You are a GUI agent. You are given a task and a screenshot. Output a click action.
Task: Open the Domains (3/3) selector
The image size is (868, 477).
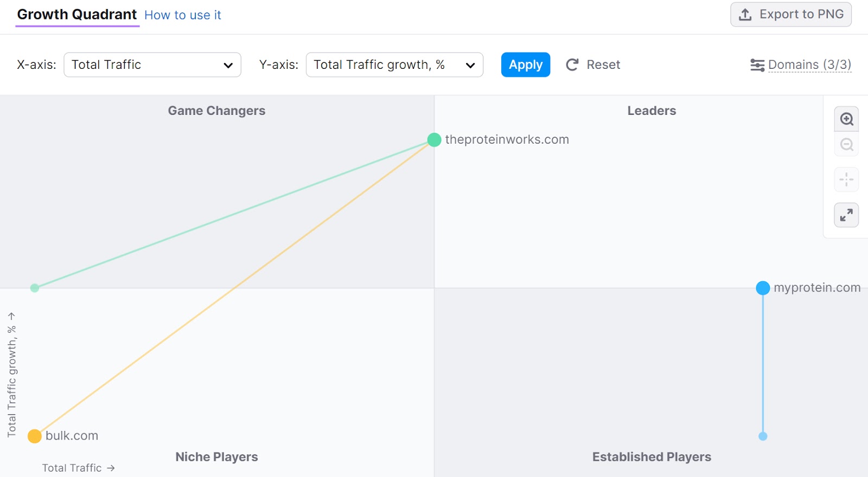pyautogui.click(x=809, y=65)
